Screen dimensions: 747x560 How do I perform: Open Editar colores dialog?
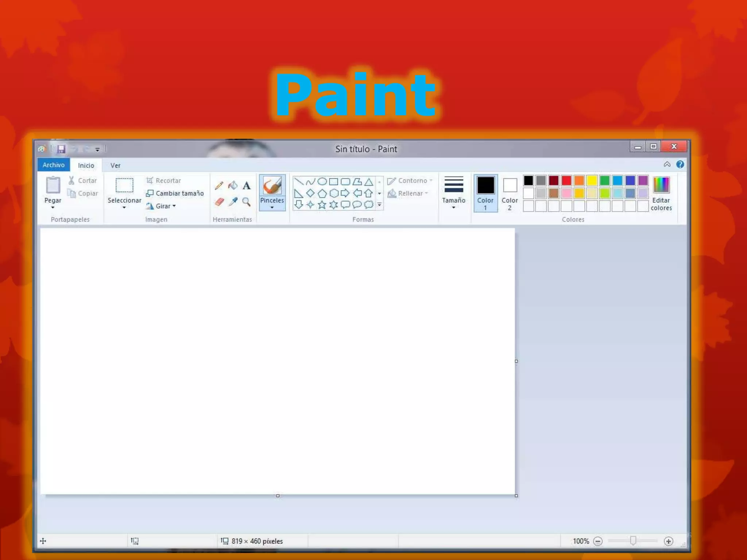pos(661,194)
